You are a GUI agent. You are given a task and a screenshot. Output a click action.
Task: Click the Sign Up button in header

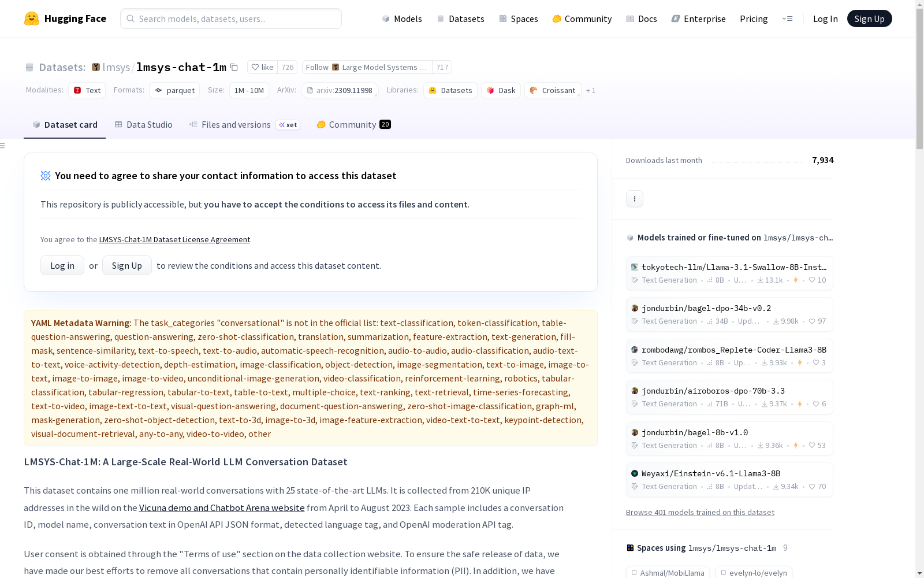(869, 18)
